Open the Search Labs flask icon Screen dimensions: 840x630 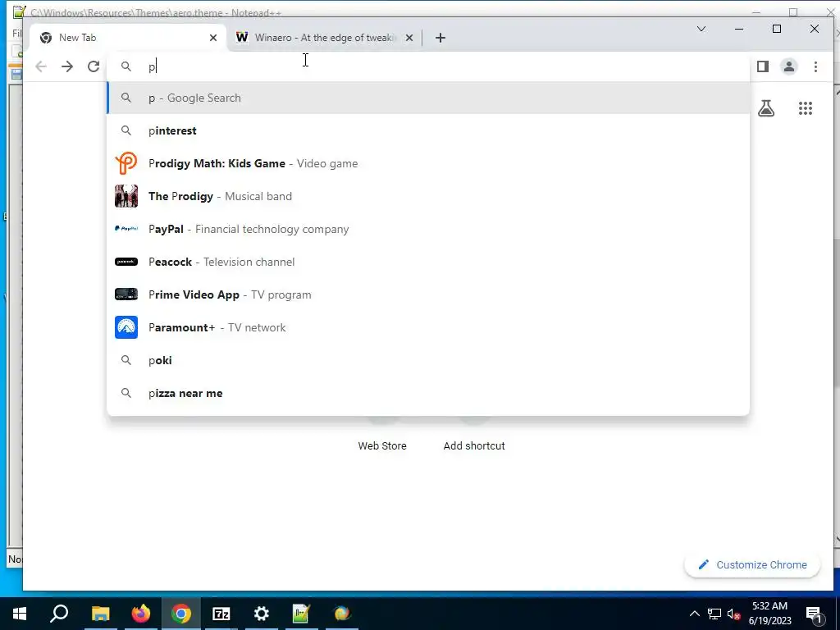(x=766, y=109)
